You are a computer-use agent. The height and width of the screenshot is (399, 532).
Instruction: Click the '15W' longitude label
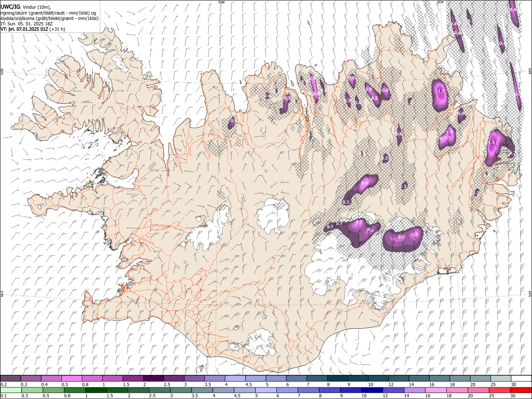(x=440, y=2)
